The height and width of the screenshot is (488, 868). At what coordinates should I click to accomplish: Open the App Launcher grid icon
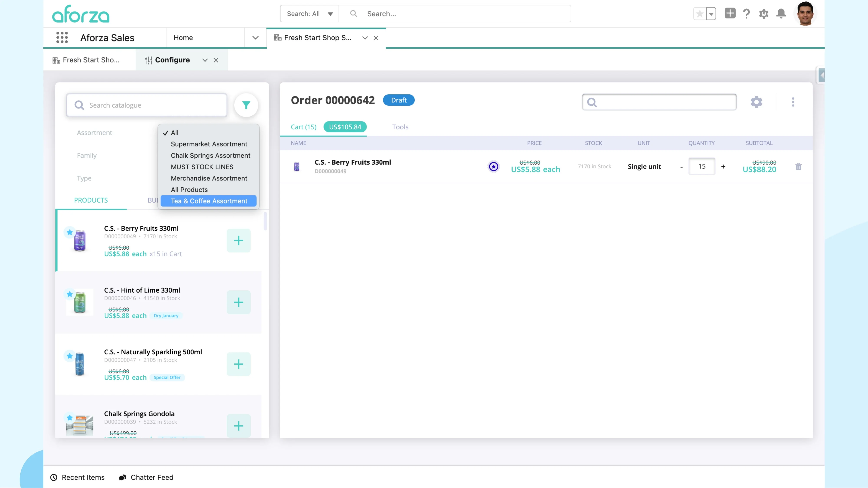(x=62, y=38)
